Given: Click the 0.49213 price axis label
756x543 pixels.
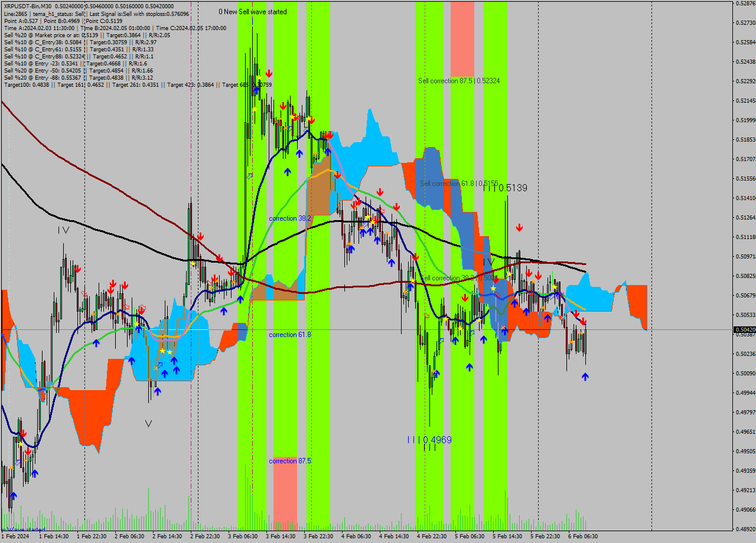Looking at the screenshot, I should tap(746, 490).
